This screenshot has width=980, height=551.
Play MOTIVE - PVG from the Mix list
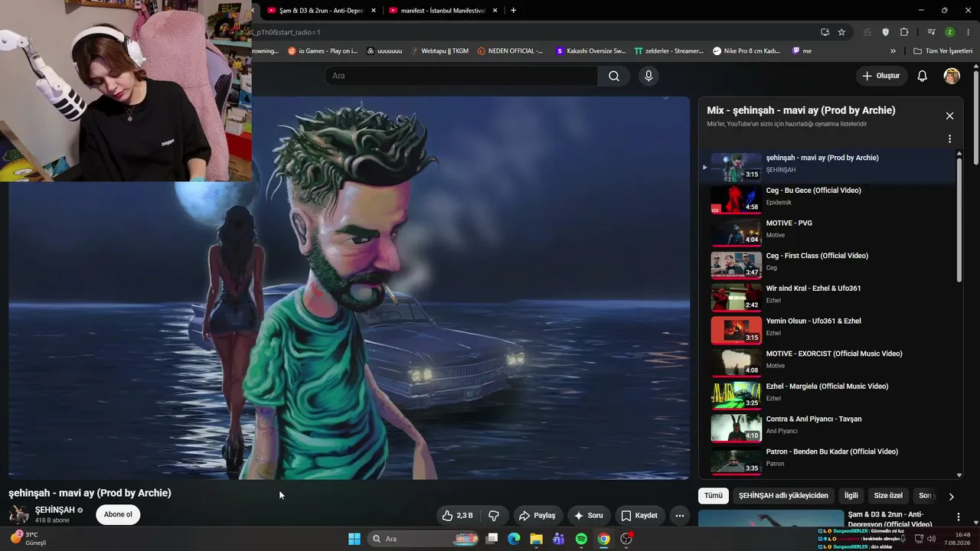point(830,232)
